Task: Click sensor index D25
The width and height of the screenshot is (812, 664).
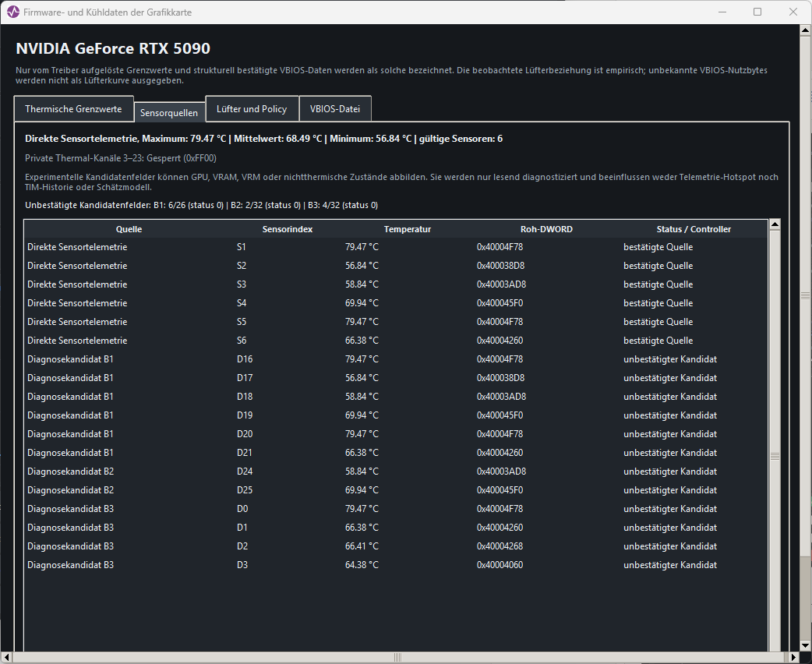Action: point(245,490)
